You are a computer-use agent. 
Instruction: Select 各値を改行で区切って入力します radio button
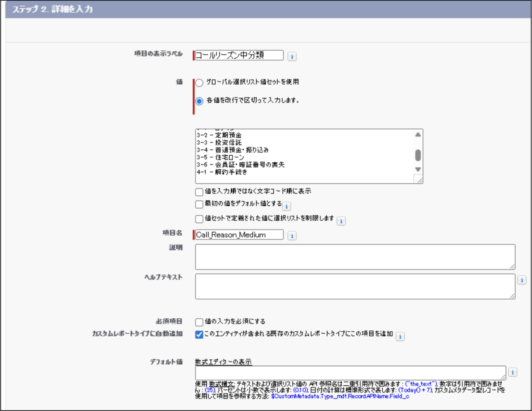[x=199, y=101]
